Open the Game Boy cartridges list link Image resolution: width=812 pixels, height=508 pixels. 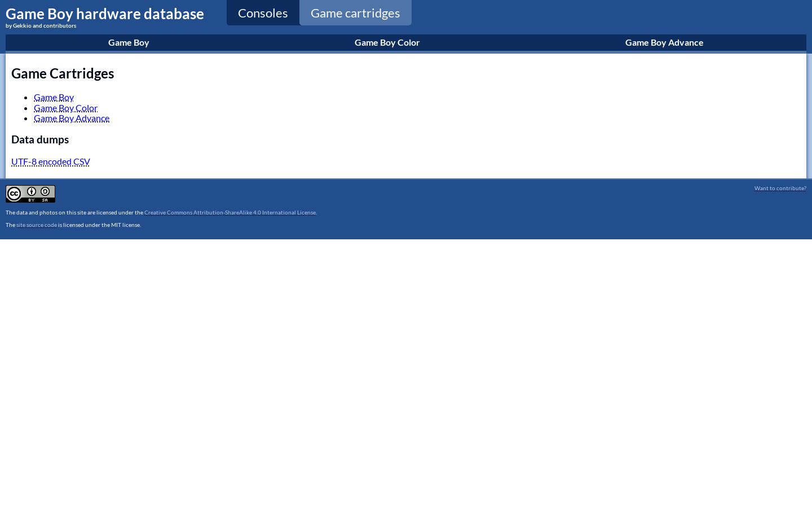click(54, 97)
